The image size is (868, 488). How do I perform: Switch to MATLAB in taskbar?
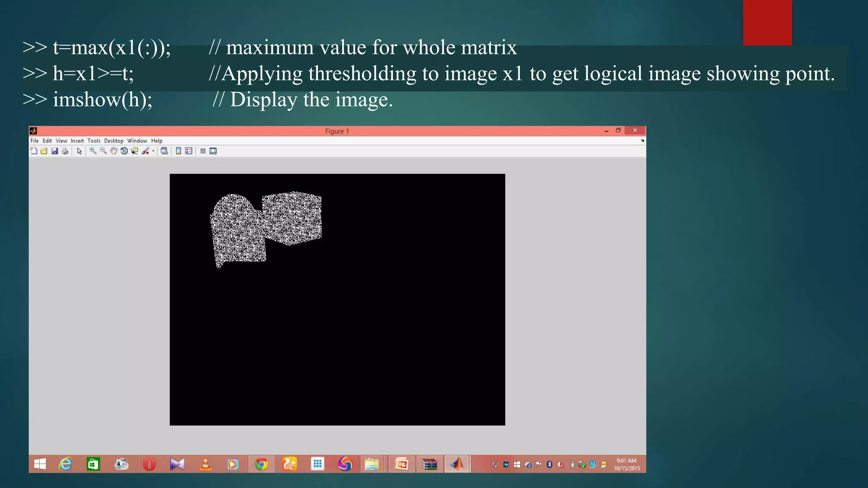(457, 464)
